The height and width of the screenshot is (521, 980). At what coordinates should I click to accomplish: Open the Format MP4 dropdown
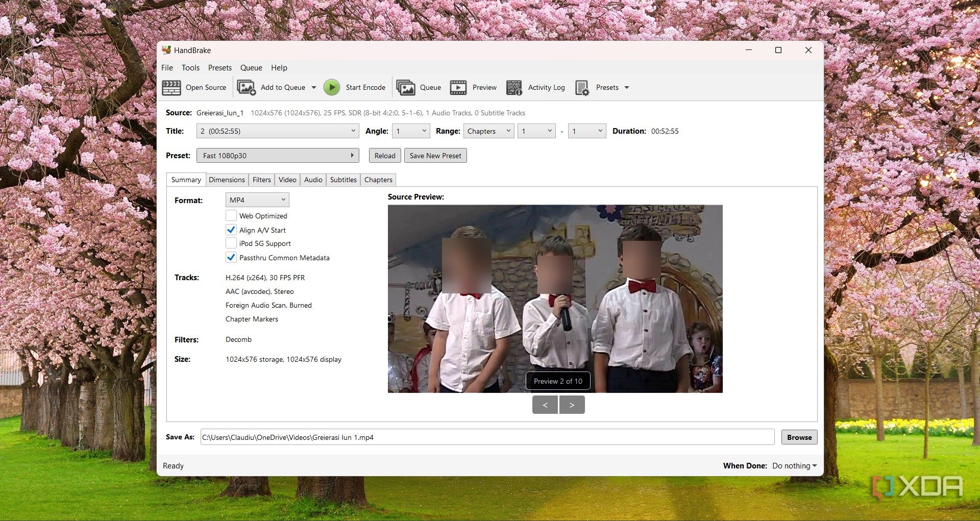(x=257, y=200)
